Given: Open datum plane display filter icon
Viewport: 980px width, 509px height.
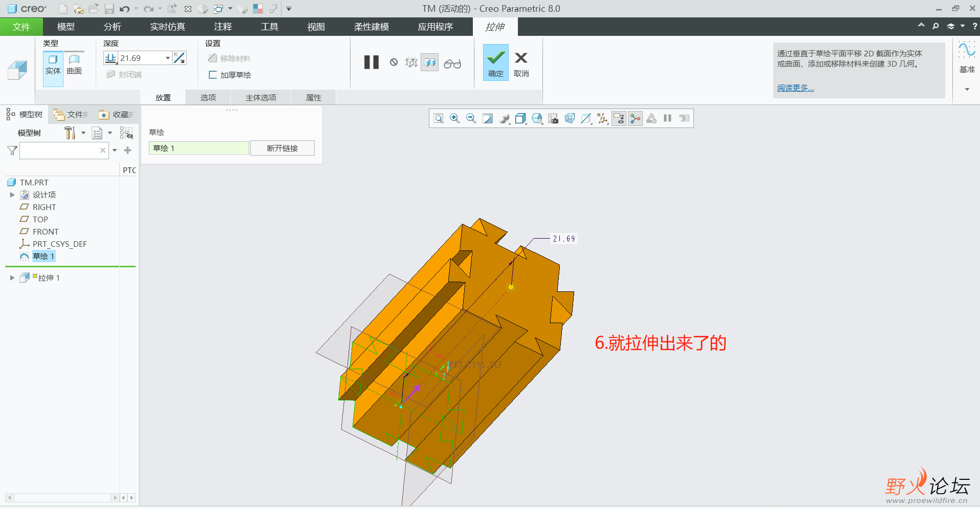Looking at the screenshot, I should click(x=586, y=119).
